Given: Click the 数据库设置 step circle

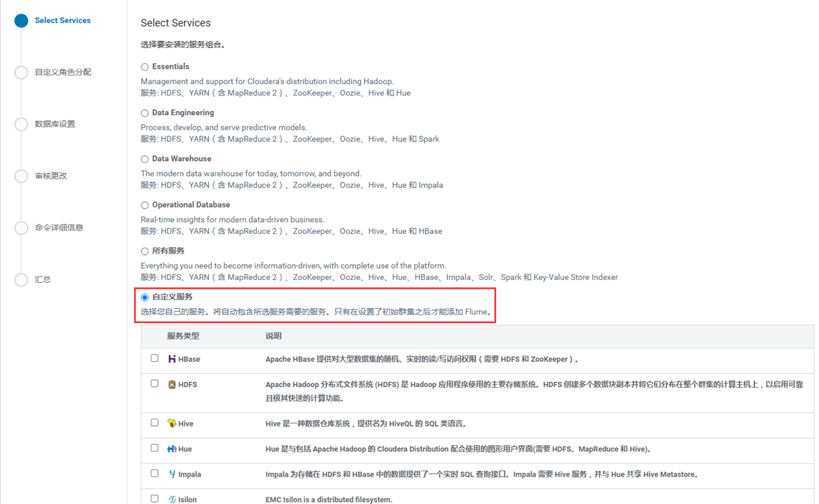Looking at the screenshot, I should pos(22,123).
